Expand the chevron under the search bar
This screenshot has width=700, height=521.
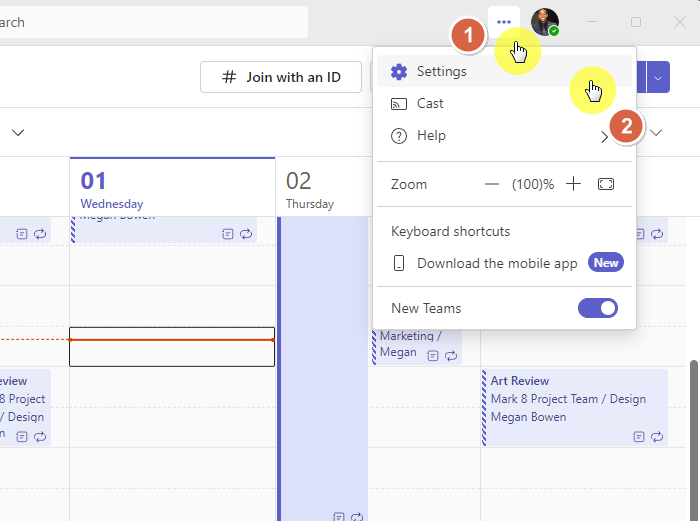pyautogui.click(x=18, y=133)
